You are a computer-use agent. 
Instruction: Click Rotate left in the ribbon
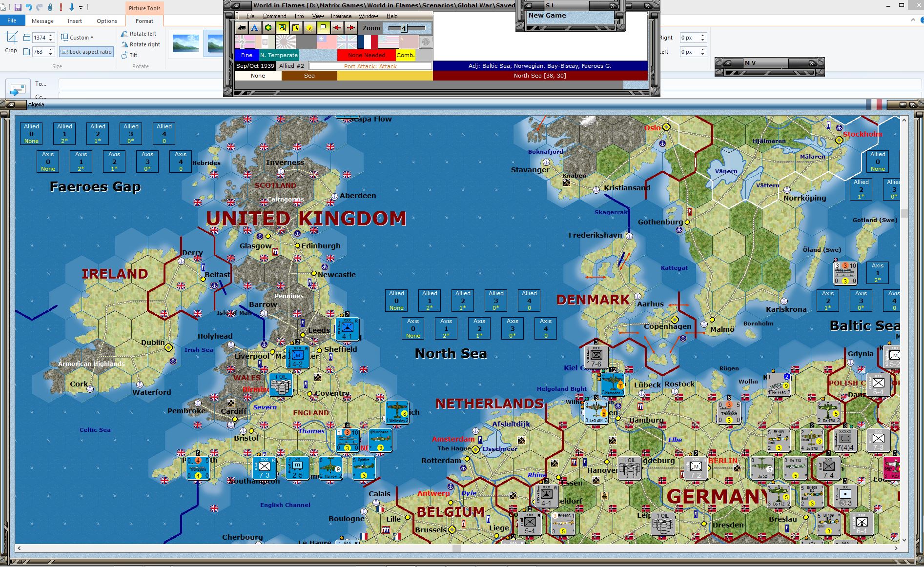139,34
